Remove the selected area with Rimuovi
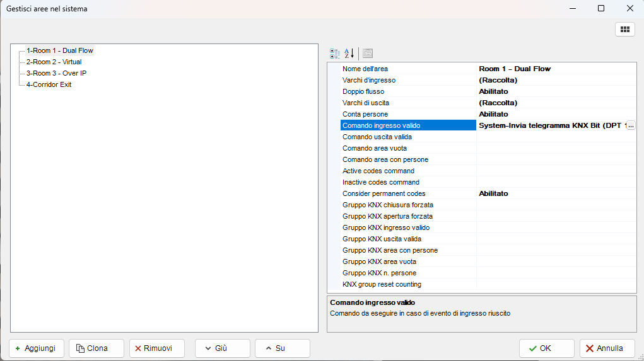Viewport: 644px width, 361px height. click(x=156, y=348)
